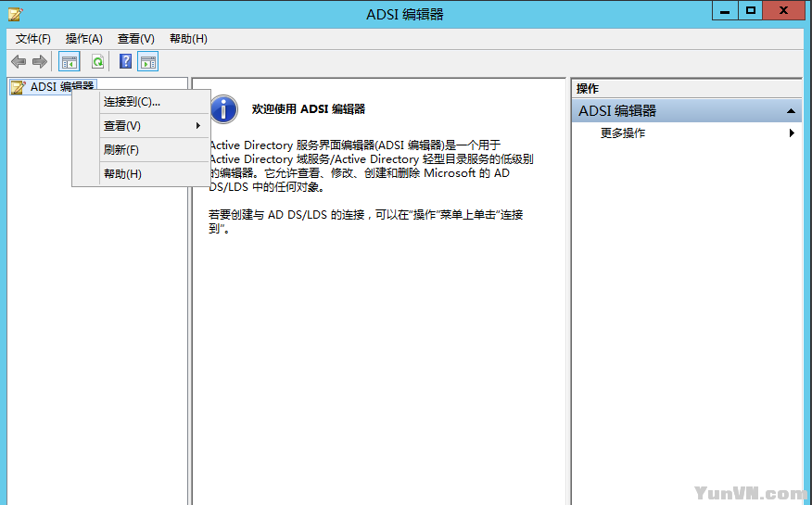The height and width of the screenshot is (505, 812).
Task: Toggle the show/hide console tree icon
Action: tap(70, 62)
